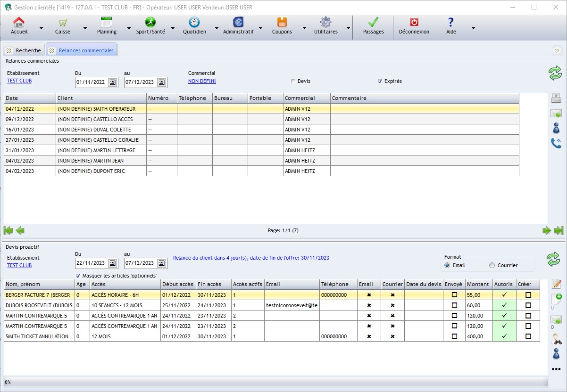This screenshot has width=567, height=392.
Task: Toggle Créer checkbox for BERGER FACTURE 7 row
Action: click(528, 295)
